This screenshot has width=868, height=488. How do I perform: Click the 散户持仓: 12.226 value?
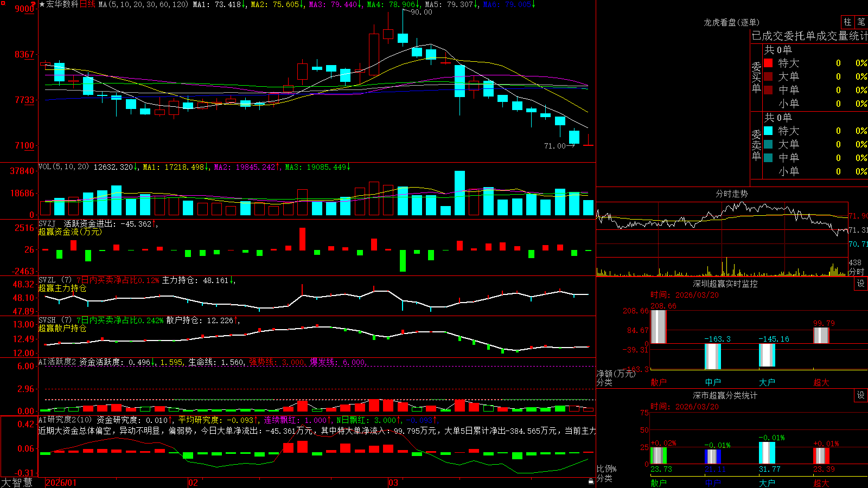click(x=200, y=320)
